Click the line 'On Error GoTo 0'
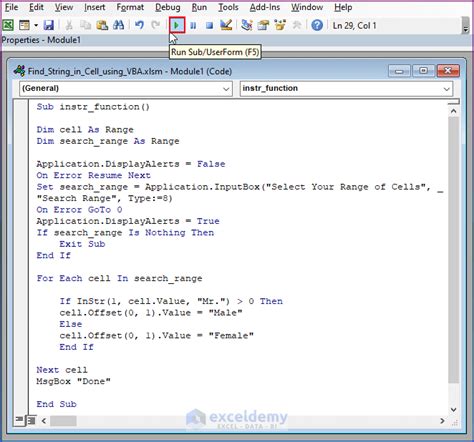 point(79,210)
